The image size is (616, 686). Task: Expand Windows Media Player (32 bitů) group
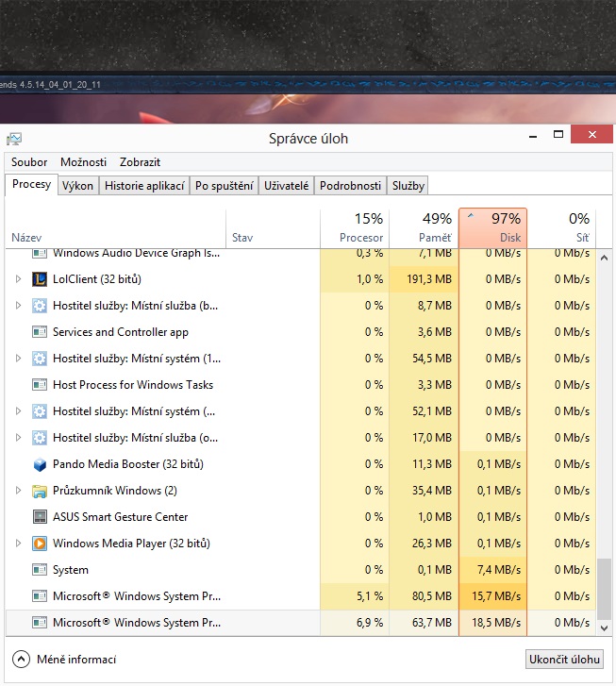click(x=18, y=544)
